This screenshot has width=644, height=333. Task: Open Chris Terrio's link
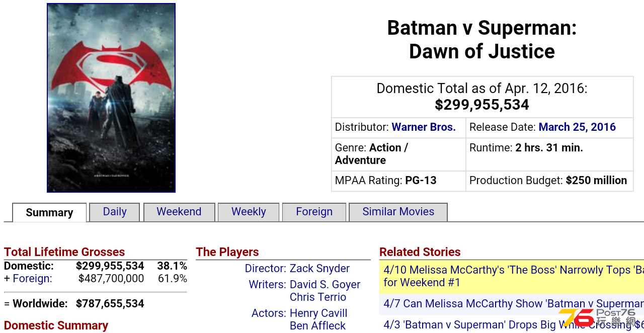(x=318, y=297)
